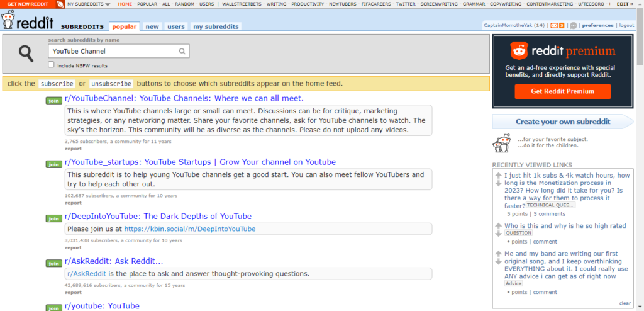Viewport: 644px width, 311px height.
Task: Click the Get New Reddit button
Action: click(28, 4)
